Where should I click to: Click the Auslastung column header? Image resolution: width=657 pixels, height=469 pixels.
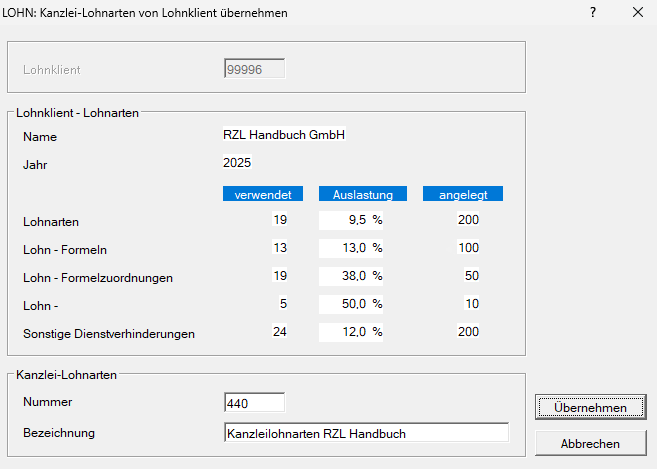pyautogui.click(x=362, y=194)
